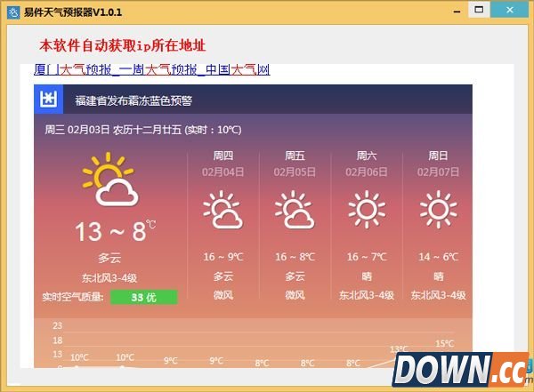Click the 周六 day heading
The width and height of the screenshot is (534, 392).
(367, 156)
